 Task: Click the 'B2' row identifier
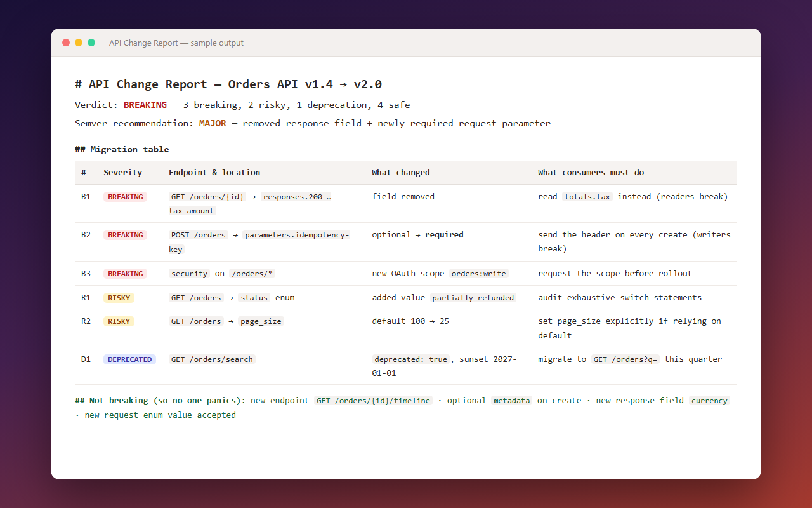86,235
